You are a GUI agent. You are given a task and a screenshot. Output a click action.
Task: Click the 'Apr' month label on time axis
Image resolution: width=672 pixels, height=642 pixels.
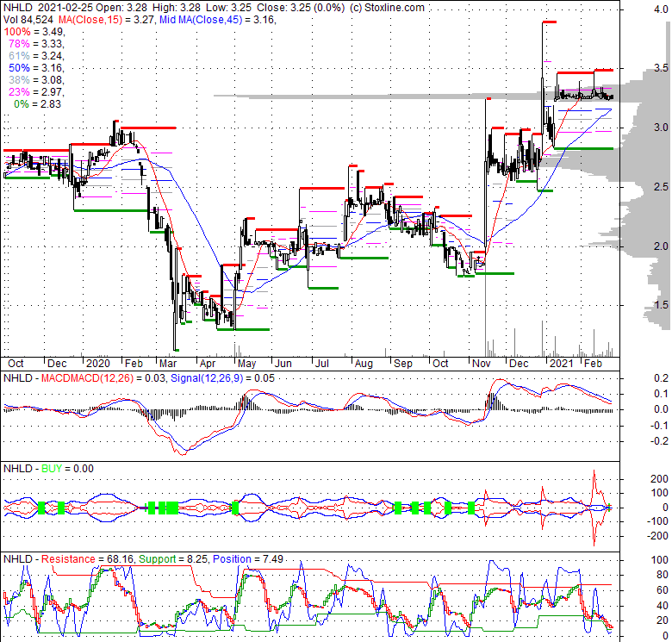(208, 364)
